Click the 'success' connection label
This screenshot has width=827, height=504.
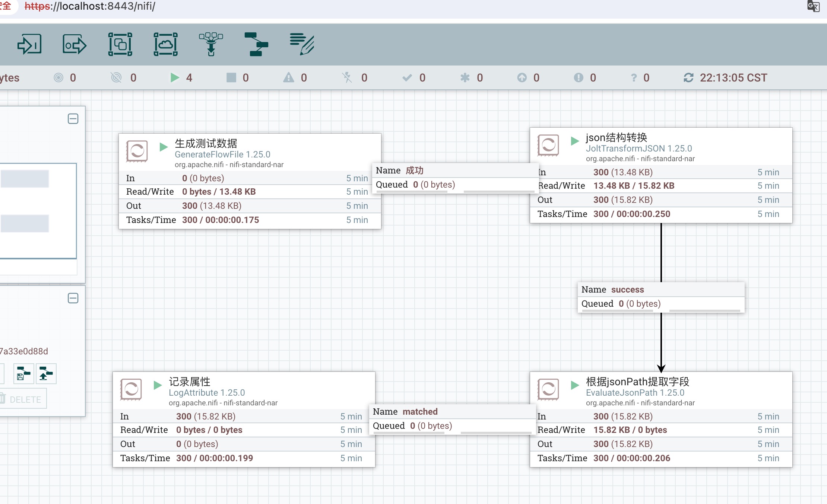(627, 290)
